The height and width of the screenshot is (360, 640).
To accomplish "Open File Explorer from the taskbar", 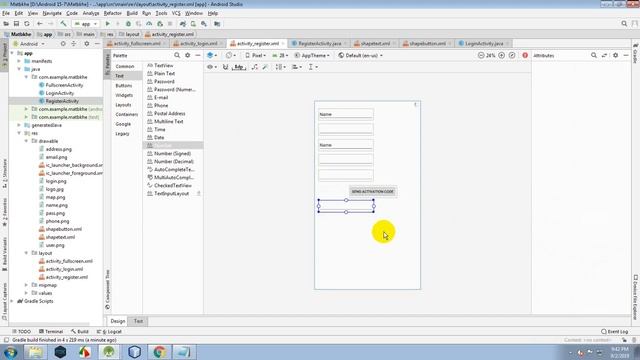I will 36,351.
